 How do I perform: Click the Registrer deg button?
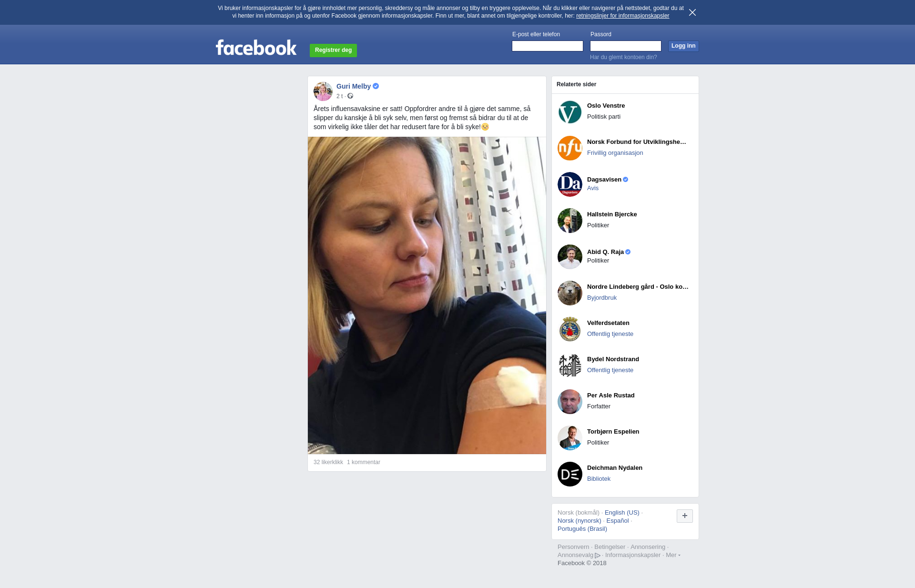pyautogui.click(x=333, y=51)
